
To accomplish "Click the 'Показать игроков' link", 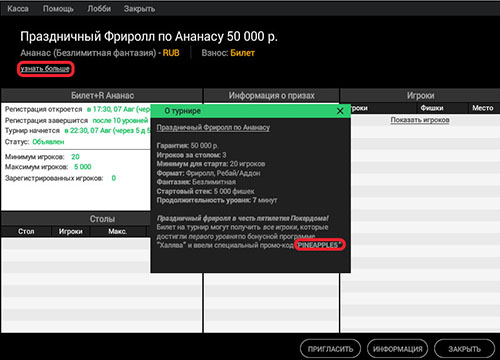I will tap(420, 120).
